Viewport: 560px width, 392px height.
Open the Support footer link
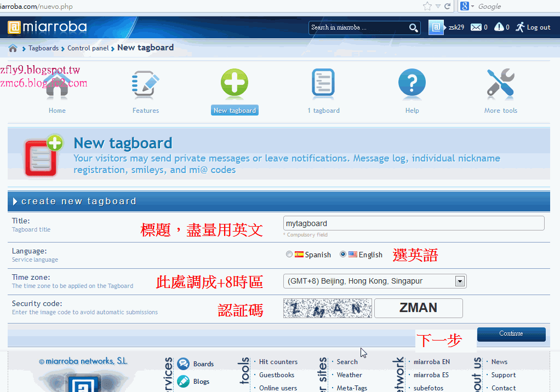point(503,375)
